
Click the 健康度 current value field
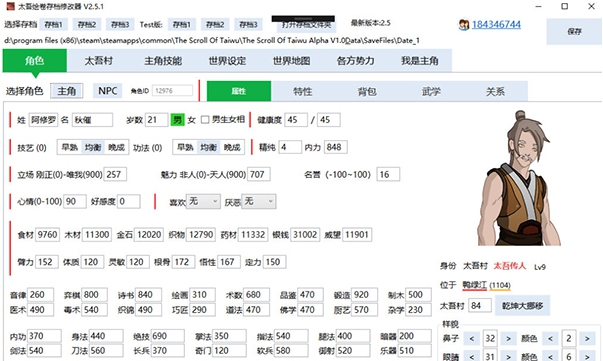[296, 120]
